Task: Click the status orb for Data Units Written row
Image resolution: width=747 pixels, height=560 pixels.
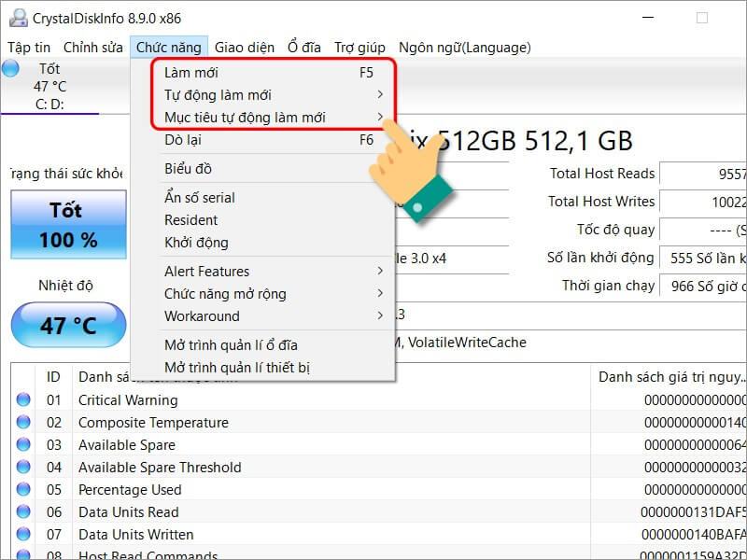Action: pyautogui.click(x=22, y=535)
